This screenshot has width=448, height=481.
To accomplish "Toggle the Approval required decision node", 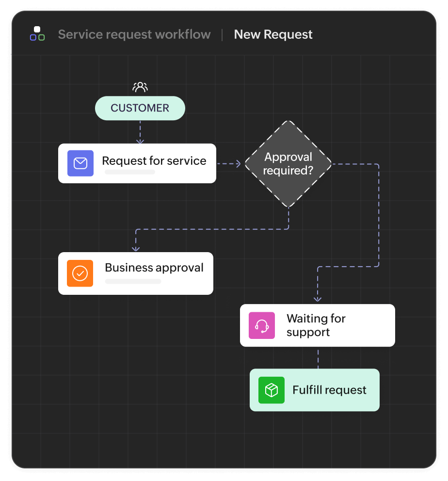I will (288, 163).
